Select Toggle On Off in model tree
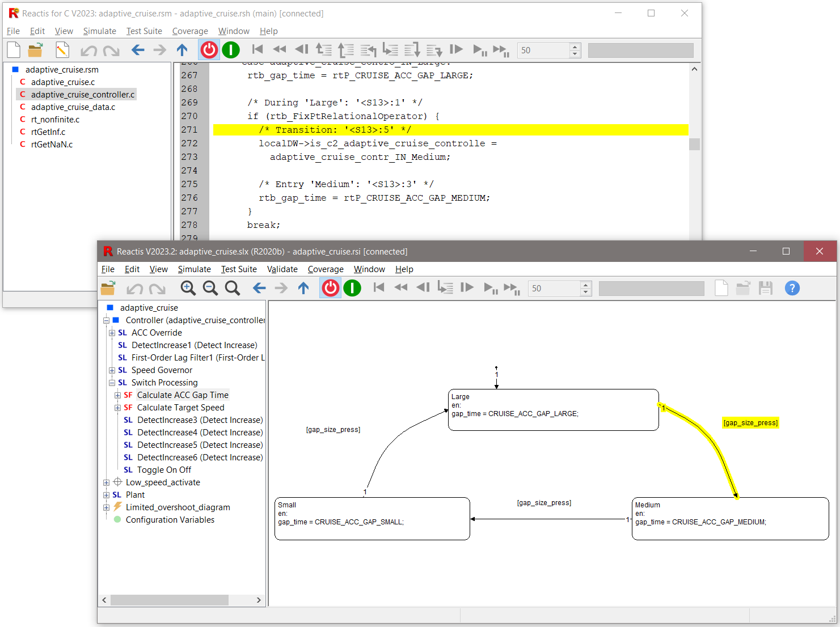This screenshot has height=627, width=840. pyautogui.click(x=164, y=470)
